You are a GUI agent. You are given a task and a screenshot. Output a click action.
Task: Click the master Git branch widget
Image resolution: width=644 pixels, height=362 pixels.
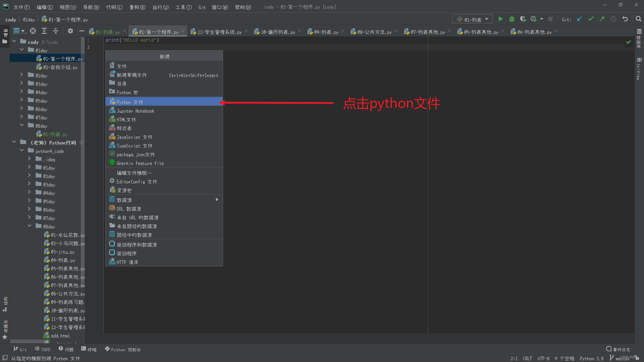pos(619,358)
